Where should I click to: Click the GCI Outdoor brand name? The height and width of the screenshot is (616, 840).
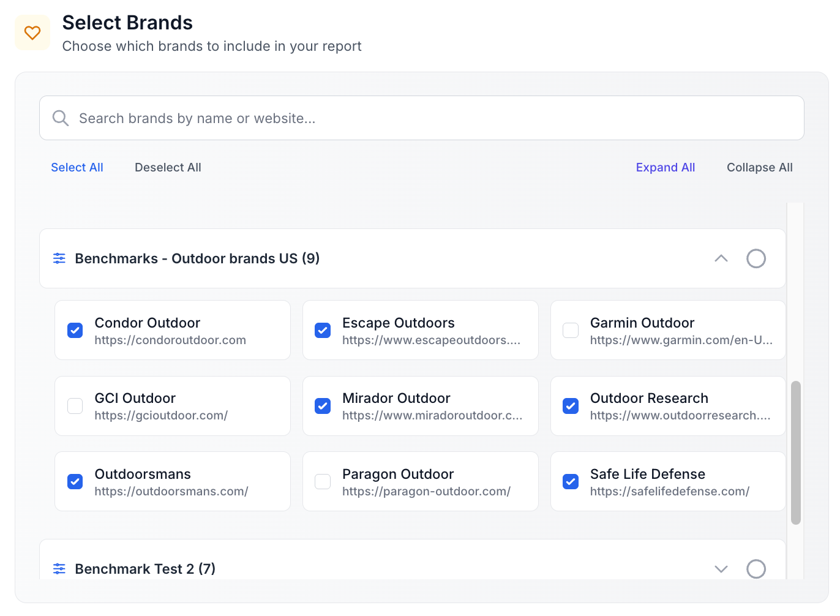click(135, 398)
